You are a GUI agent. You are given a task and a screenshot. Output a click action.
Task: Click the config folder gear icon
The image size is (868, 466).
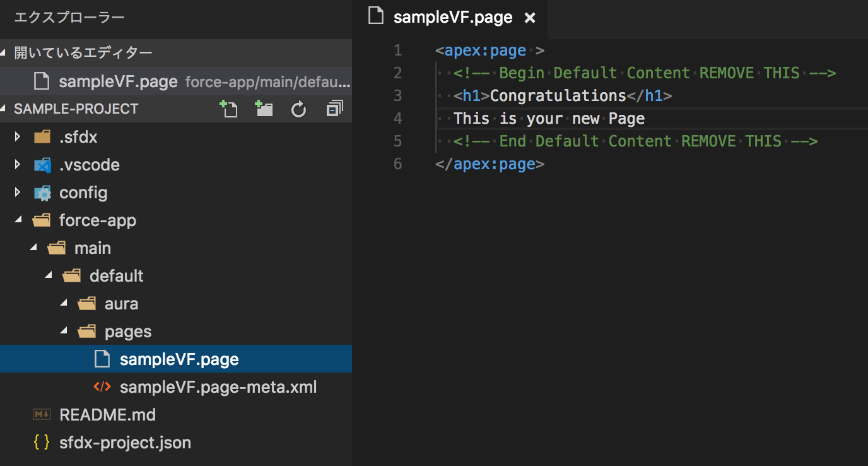point(42,193)
